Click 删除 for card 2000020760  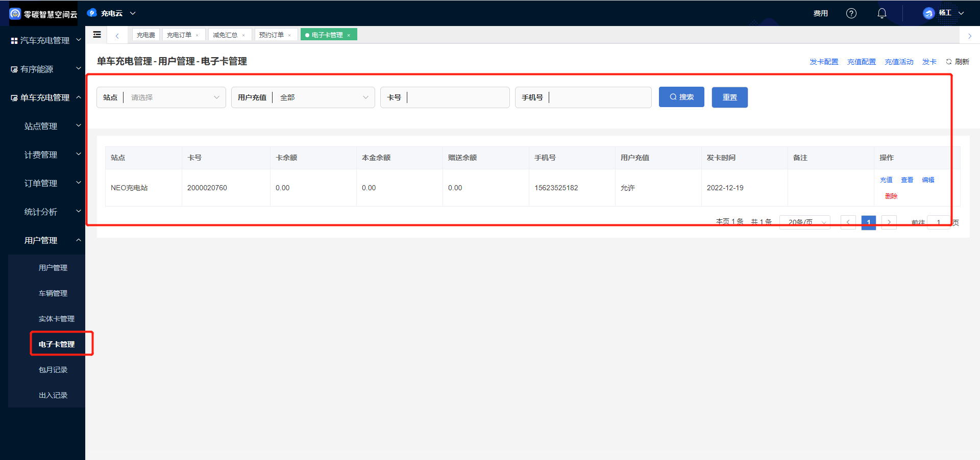891,196
